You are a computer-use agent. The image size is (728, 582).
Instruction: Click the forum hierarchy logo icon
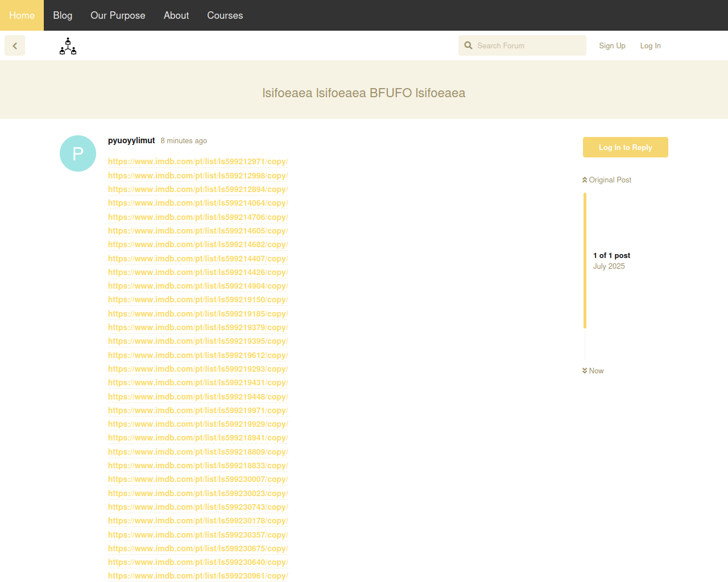[68, 46]
